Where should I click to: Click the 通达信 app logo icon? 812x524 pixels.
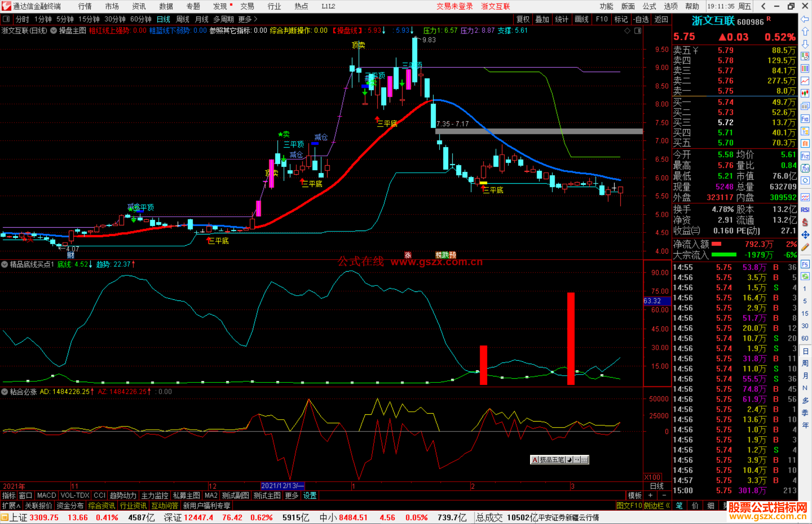[6, 6]
